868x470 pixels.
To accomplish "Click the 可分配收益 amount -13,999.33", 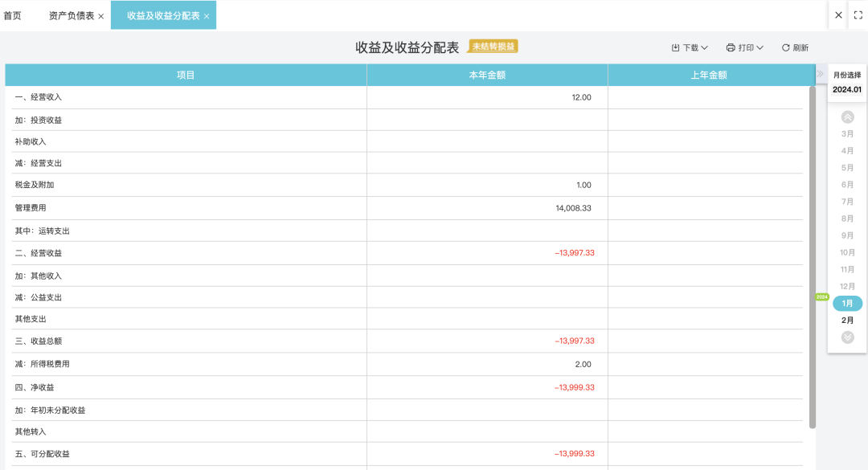I will tap(575, 453).
